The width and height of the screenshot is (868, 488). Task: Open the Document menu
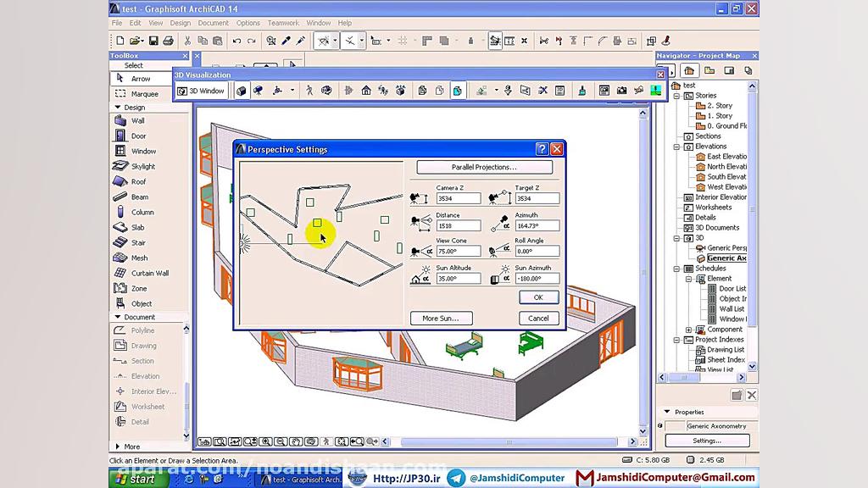[x=213, y=23]
